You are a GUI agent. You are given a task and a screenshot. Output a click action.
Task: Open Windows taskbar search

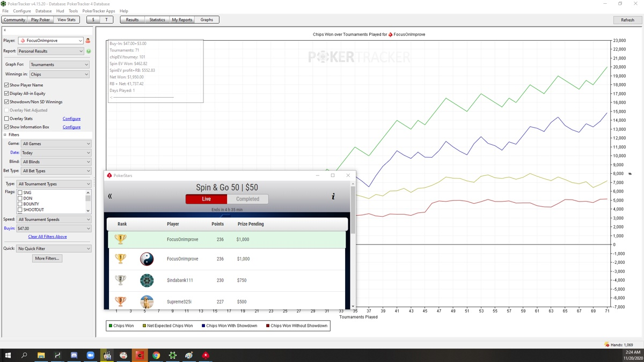pos(24,355)
